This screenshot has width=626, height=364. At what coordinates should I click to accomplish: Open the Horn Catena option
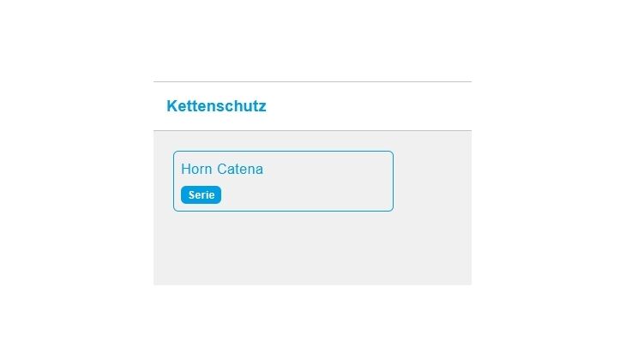pyautogui.click(x=283, y=181)
